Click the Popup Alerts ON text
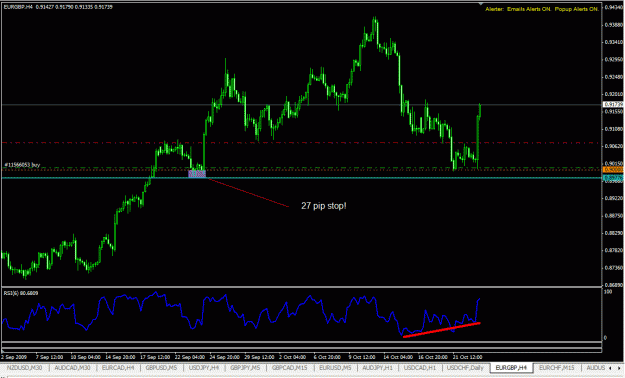Screen dimensions: 625x378 [x=576, y=9]
